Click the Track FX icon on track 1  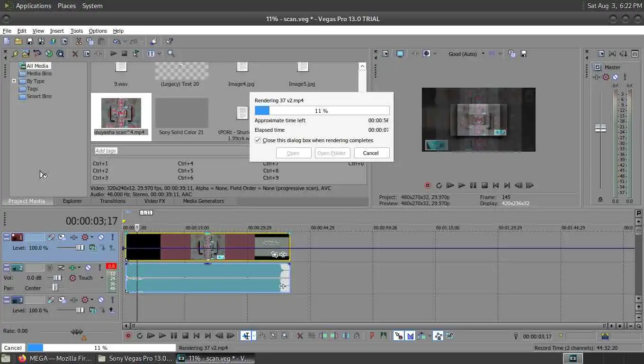click(73, 237)
